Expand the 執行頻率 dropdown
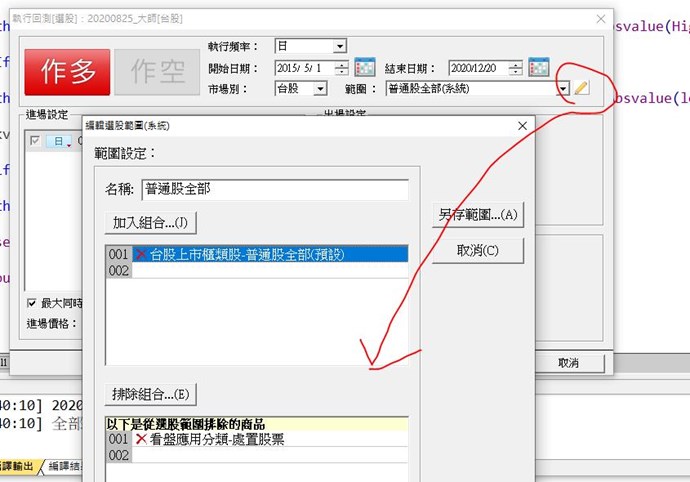This screenshot has height=482, width=690. (x=340, y=47)
